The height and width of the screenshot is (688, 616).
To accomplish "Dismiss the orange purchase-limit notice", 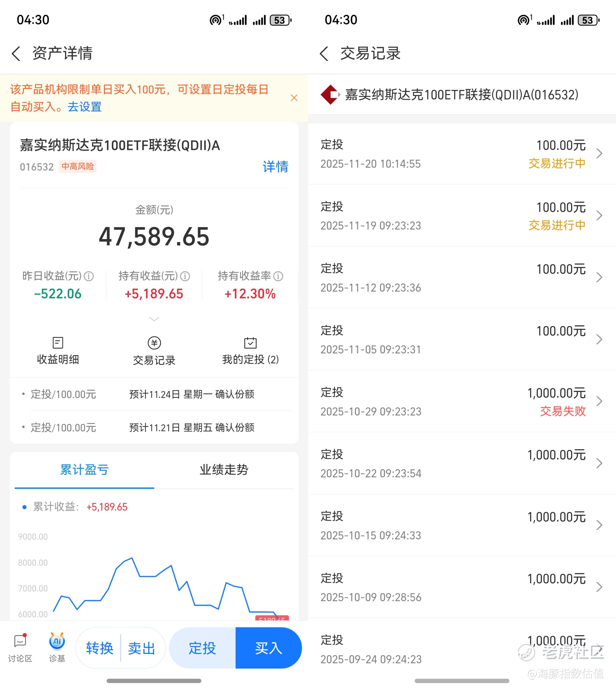I will coord(294,98).
